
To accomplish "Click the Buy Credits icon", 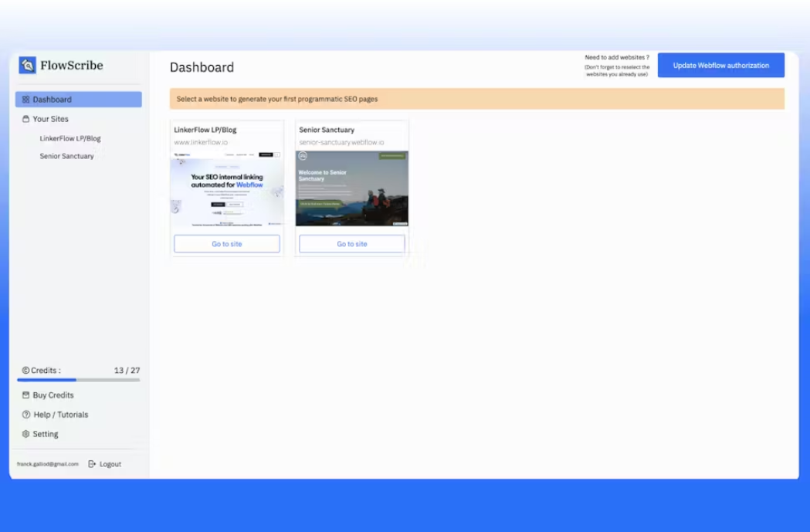I will [x=25, y=395].
